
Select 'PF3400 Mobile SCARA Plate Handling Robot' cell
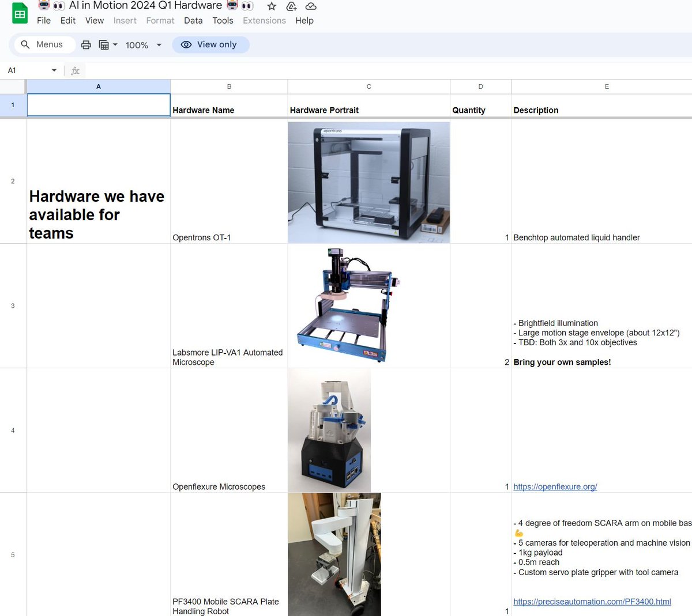tap(229, 554)
